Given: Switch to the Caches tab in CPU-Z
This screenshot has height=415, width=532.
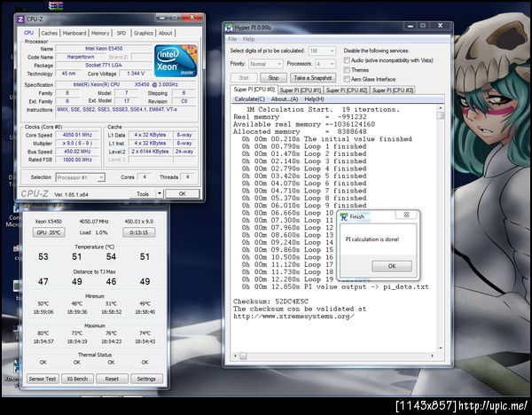Looking at the screenshot, I should tap(49, 34).
